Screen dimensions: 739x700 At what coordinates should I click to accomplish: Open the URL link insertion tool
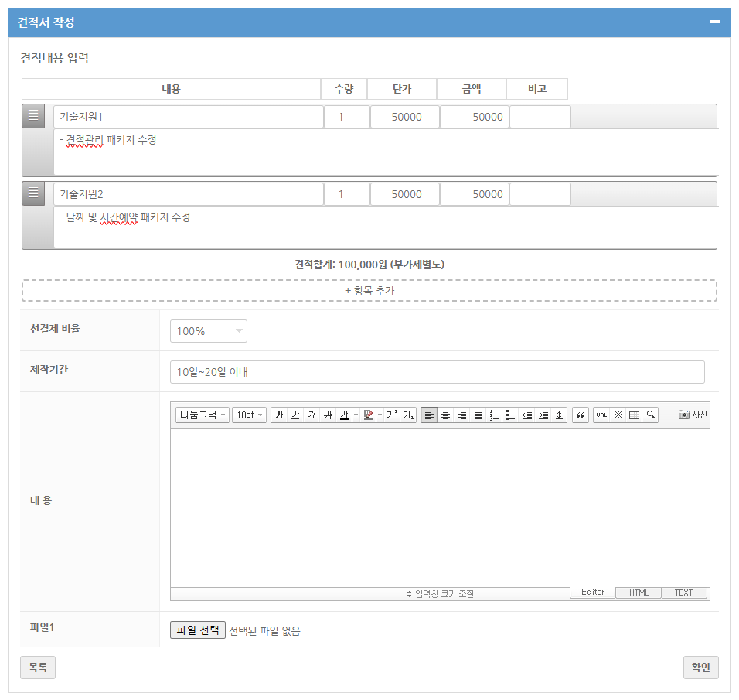601,415
